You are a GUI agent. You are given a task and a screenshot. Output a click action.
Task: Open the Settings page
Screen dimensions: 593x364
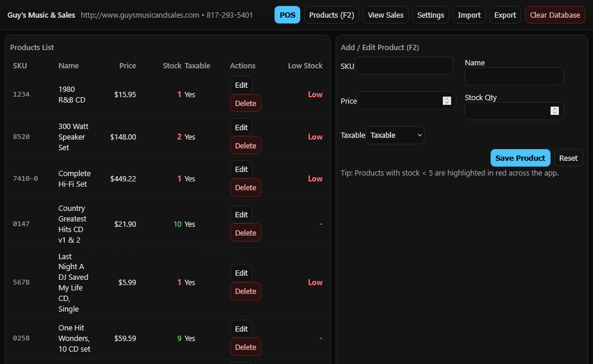tap(431, 15)
